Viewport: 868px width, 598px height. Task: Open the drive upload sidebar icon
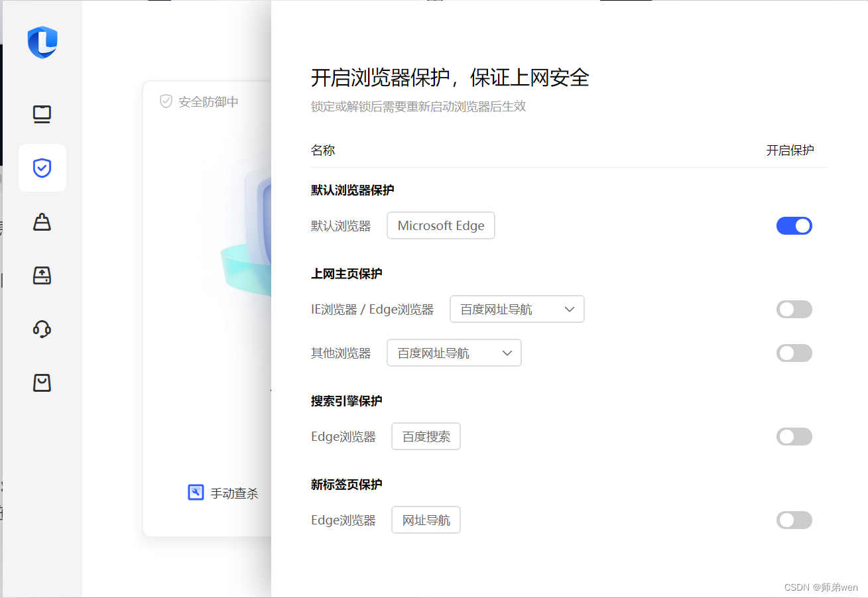42,275
